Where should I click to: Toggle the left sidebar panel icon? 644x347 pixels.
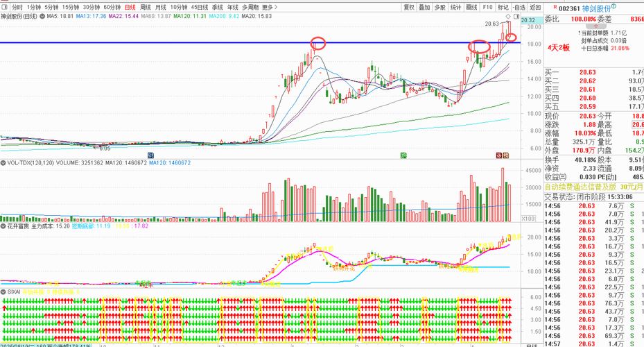5,7
